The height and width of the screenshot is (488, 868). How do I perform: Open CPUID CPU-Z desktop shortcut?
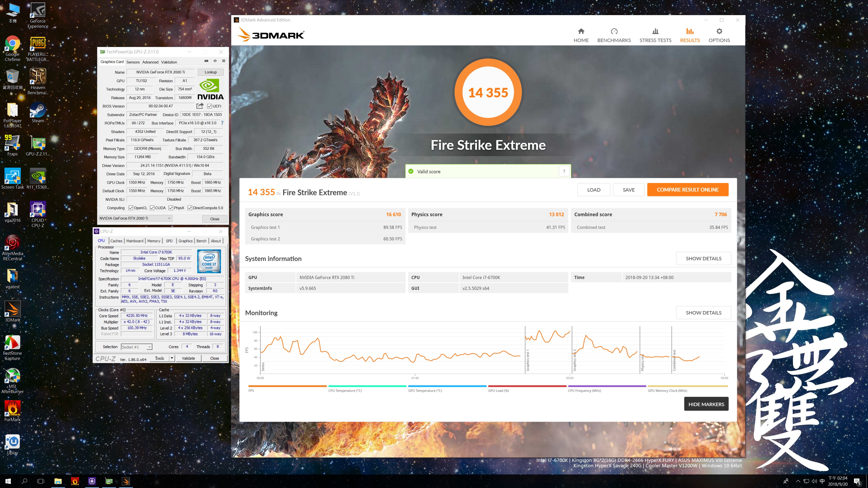38,214
